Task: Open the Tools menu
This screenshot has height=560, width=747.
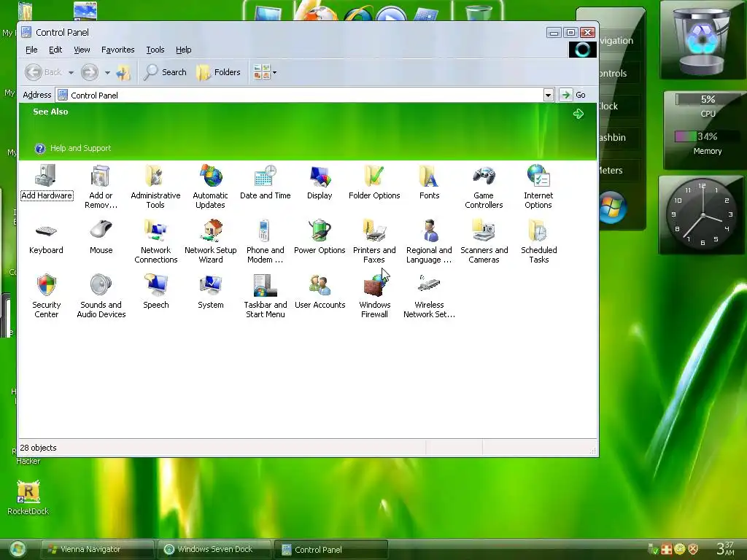Action: click(x=155, y=50)
